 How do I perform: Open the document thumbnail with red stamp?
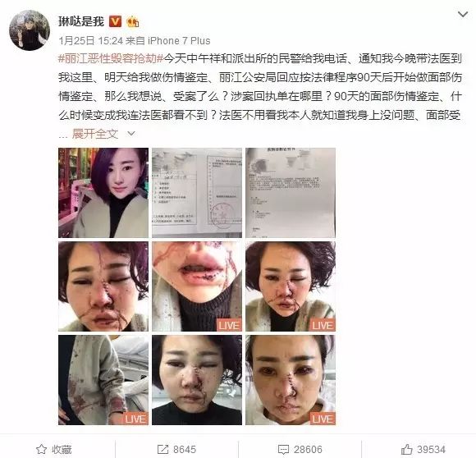click(197, 193)
